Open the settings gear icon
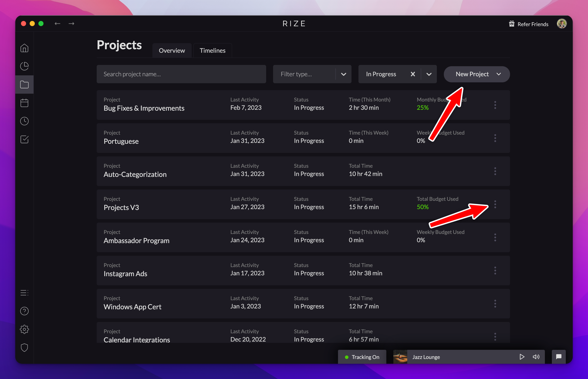This screenshot has width=588, height=379. click(x=24, y=329)
